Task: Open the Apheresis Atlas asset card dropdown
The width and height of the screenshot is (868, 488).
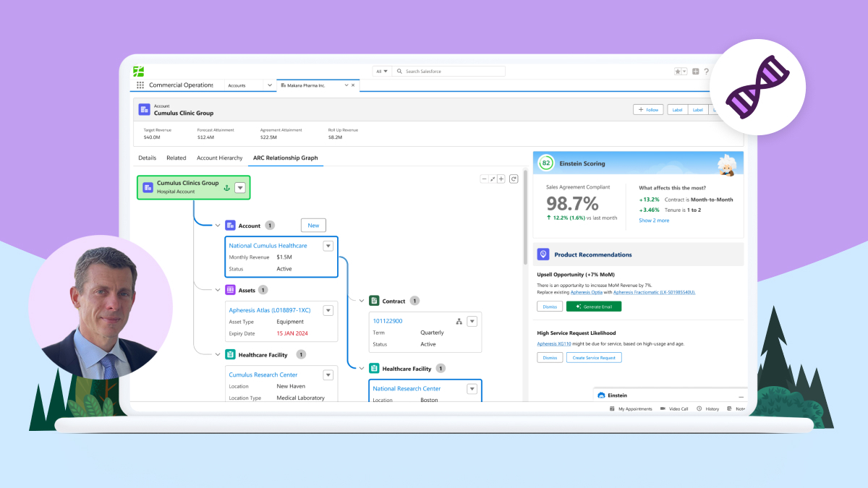Action: tap(328, 310)
